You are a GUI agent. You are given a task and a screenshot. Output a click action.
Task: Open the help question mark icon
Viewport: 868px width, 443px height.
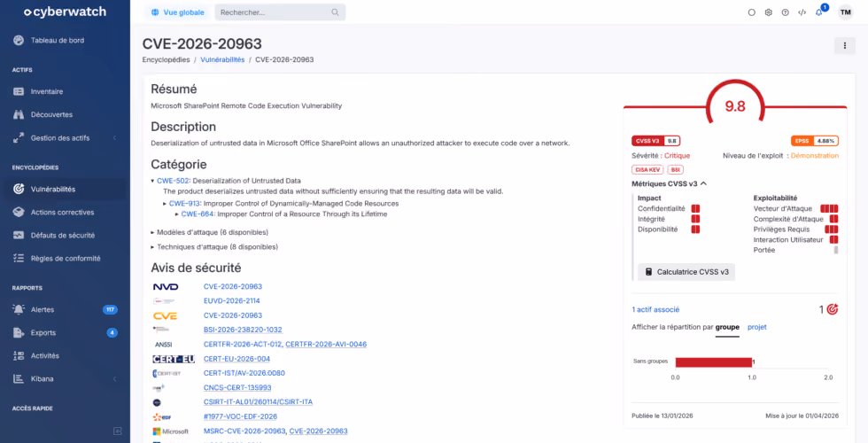[785, 12]
